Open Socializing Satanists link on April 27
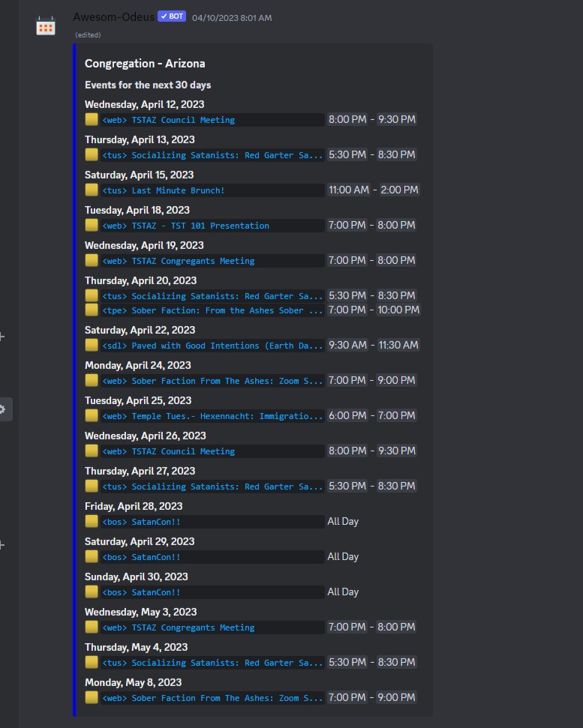Image resolution: width=583 pixels, height=728 pixels. pyautogui.click(x=212, y=487)
